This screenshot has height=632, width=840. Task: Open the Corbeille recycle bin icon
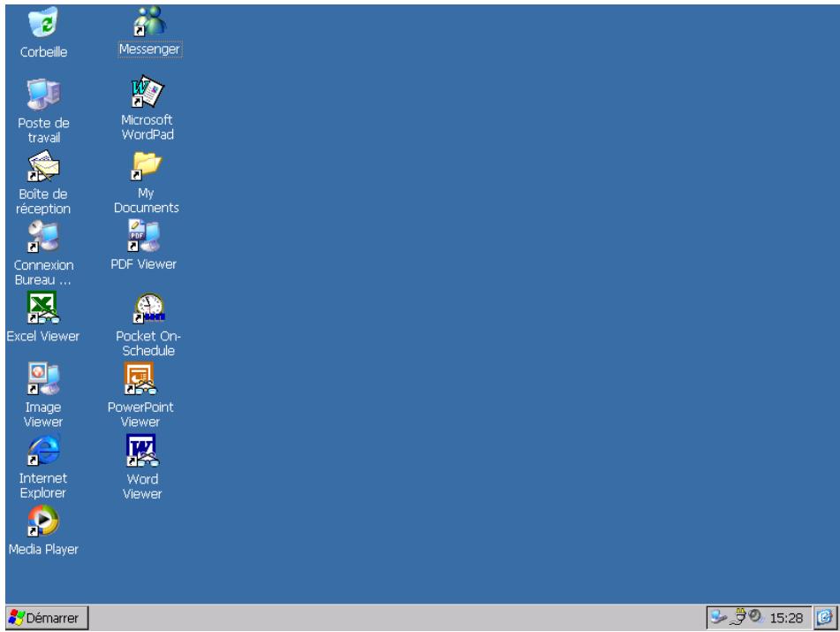coord(43,22)
